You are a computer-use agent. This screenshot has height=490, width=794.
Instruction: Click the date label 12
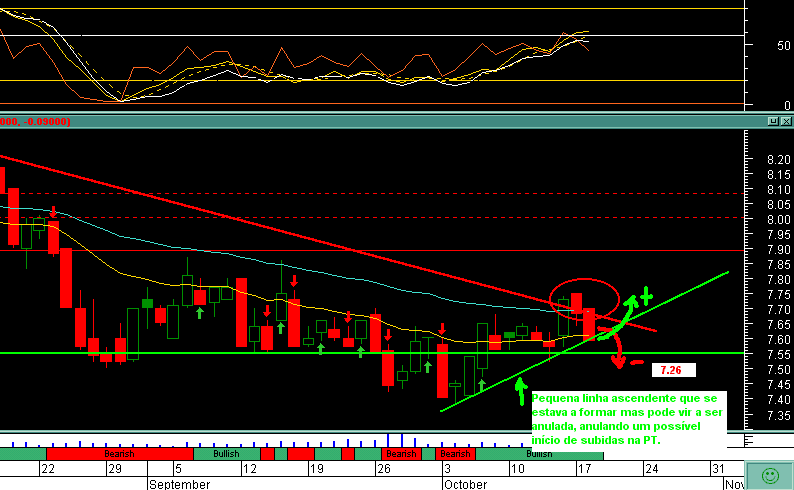[x=250, y=469]
